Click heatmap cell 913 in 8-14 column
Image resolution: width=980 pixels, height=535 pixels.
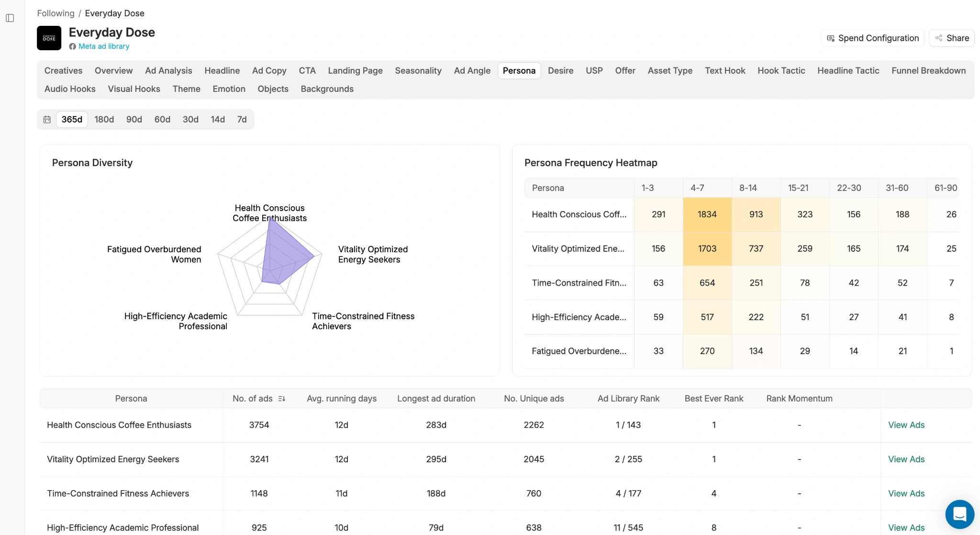756,214
